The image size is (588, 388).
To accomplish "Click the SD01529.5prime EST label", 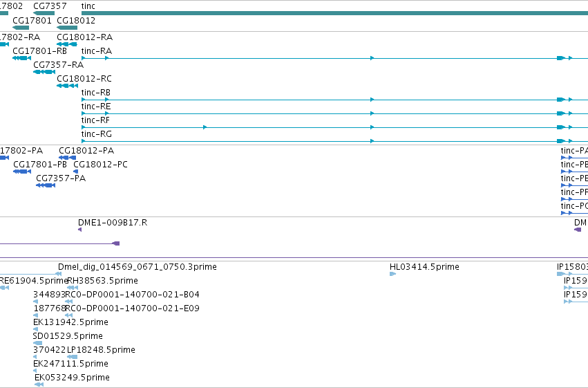I will click(68, 336).
